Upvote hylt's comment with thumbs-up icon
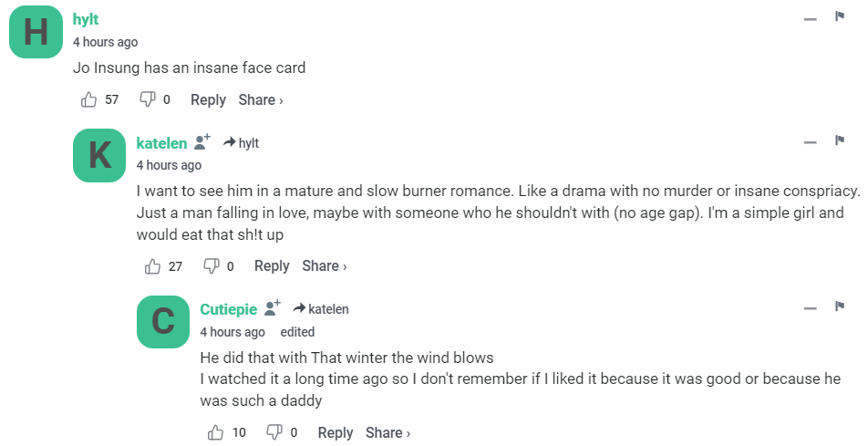The height and width of the screenshot is (446, 868). coord(89,99)
